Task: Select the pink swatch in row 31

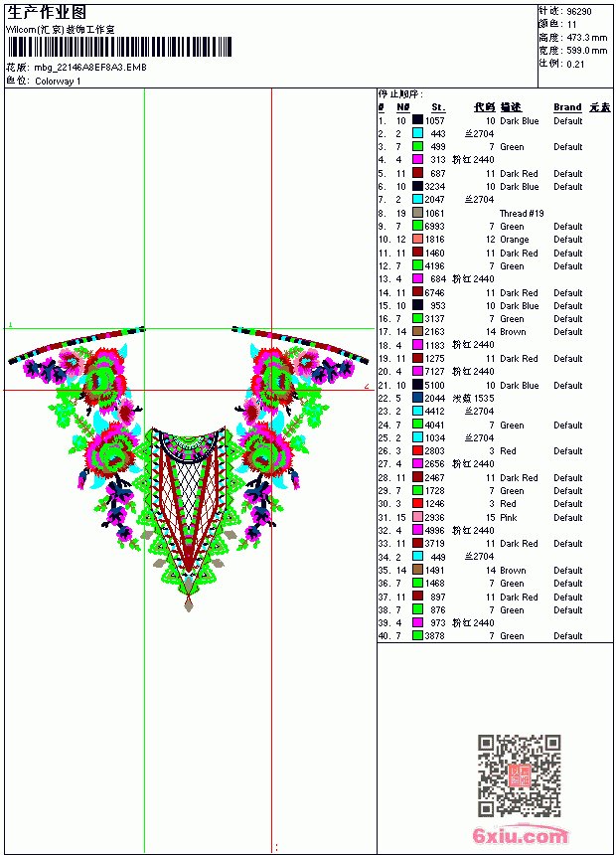Action: click(417, 517)
